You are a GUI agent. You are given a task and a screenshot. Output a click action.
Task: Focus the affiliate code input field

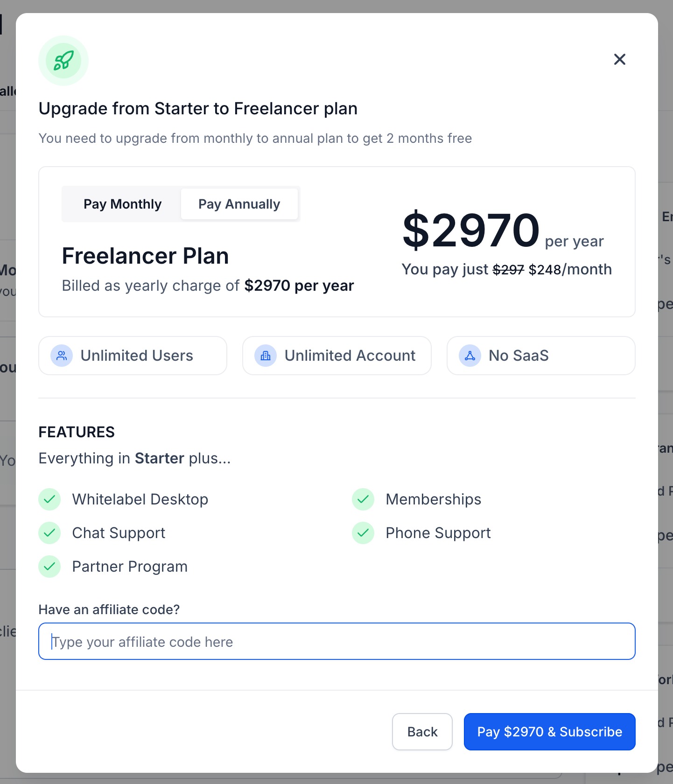tap(337, 641)
